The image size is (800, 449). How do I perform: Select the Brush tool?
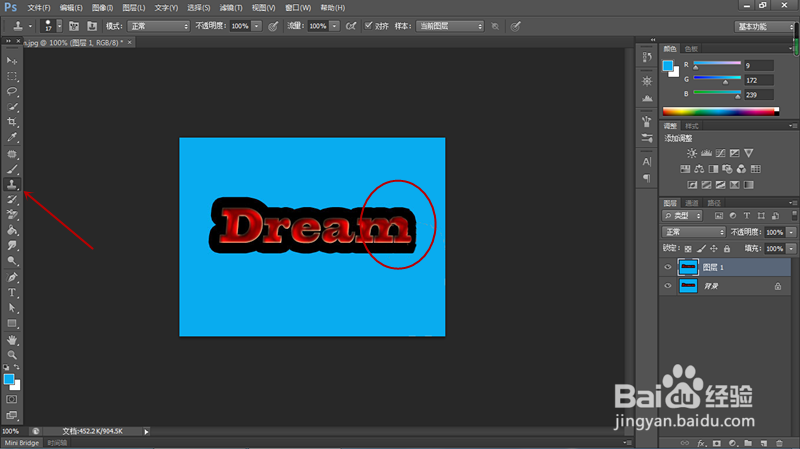tap(12, 169)
